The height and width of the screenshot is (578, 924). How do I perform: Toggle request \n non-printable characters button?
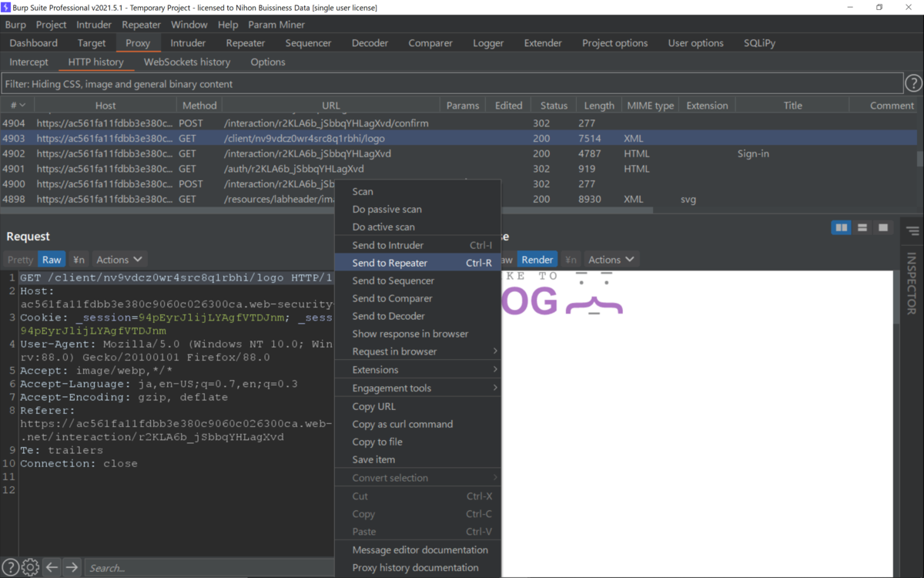79,260
